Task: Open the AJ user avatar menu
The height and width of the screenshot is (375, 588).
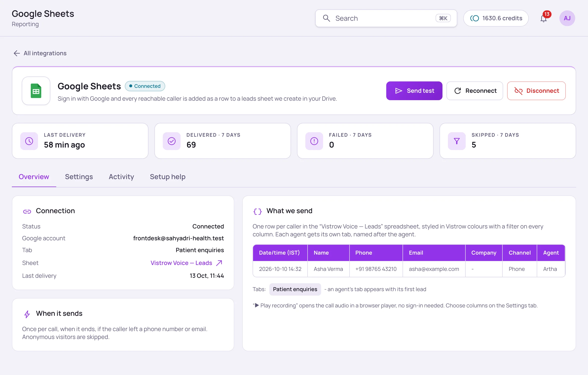Action: tap(567, 18)
